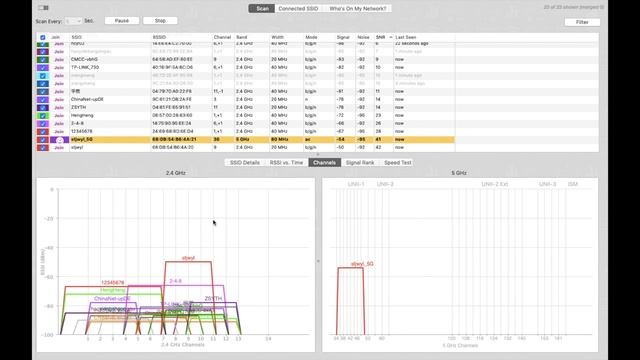Uncheck the 12345678 network checkbox
Screen dimensions: 640x360
(43, 131)
